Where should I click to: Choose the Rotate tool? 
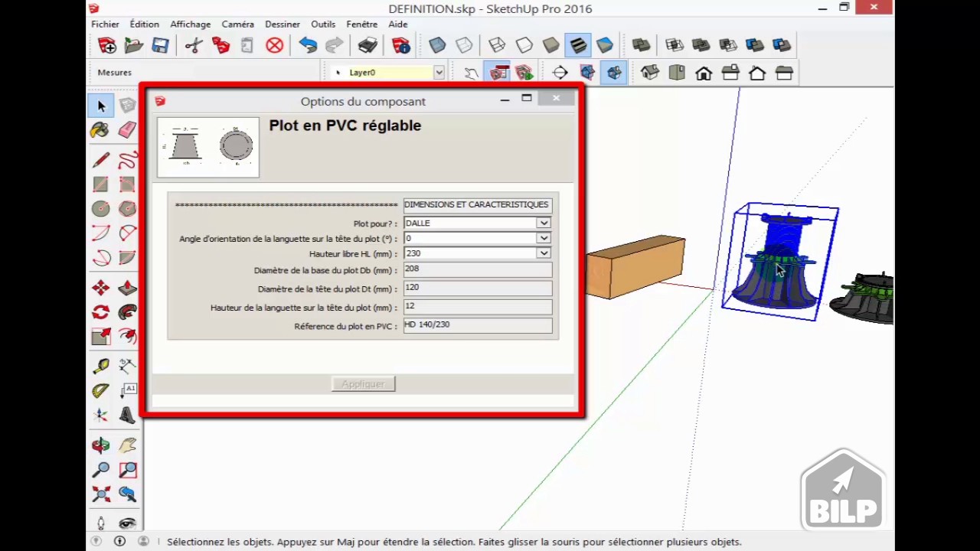100,312
